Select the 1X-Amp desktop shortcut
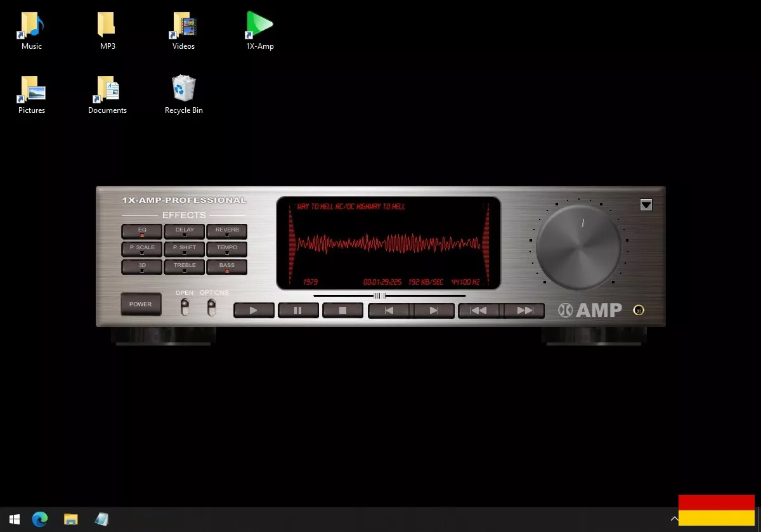This screenshot has height=532, width=761. click(260, 31)
